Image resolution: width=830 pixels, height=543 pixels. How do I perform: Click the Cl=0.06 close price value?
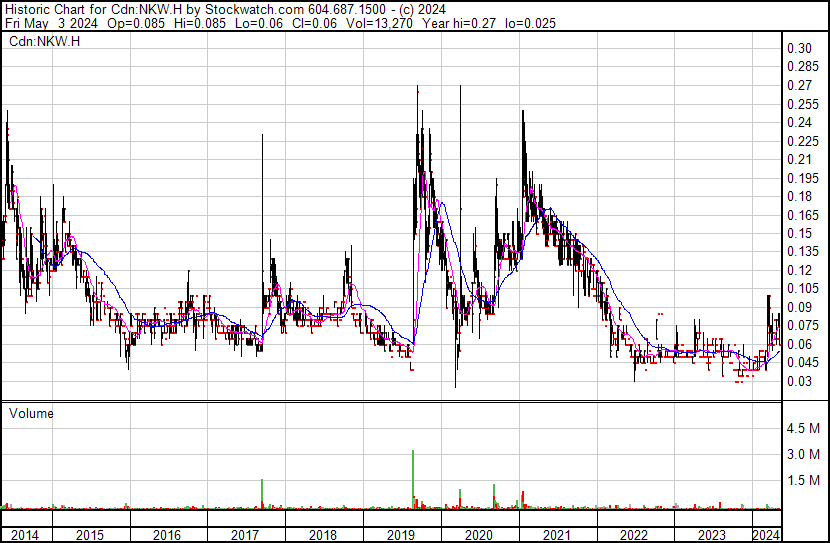(x=316, y=23)
